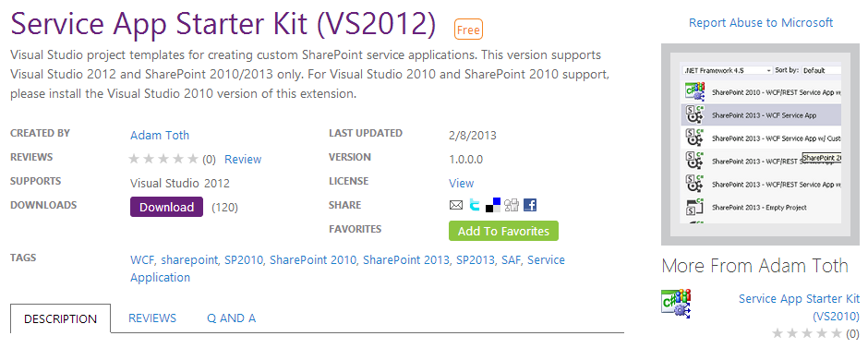The image size is (868, 348).
Task: Click the review star rating icons
Action: point(163,160)
